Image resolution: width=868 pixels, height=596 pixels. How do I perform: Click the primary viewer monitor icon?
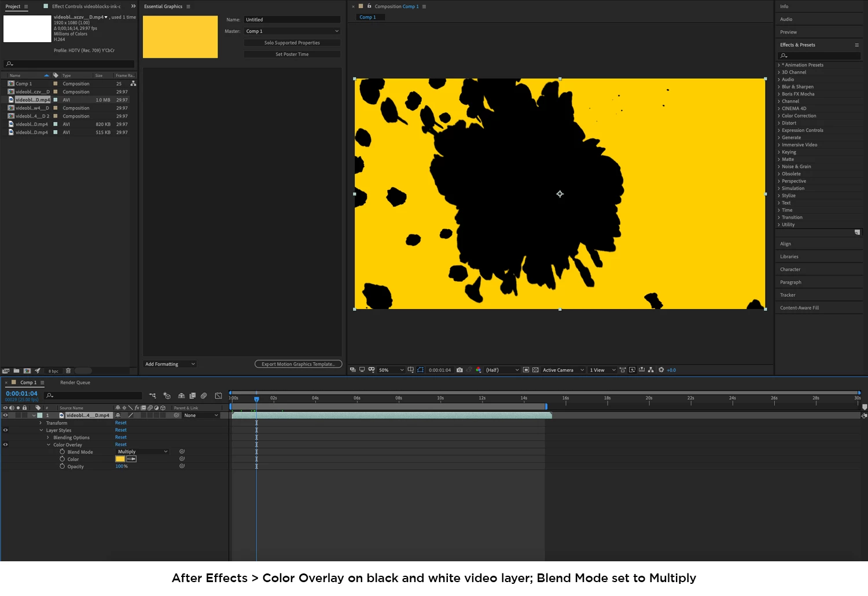(362, 370)
